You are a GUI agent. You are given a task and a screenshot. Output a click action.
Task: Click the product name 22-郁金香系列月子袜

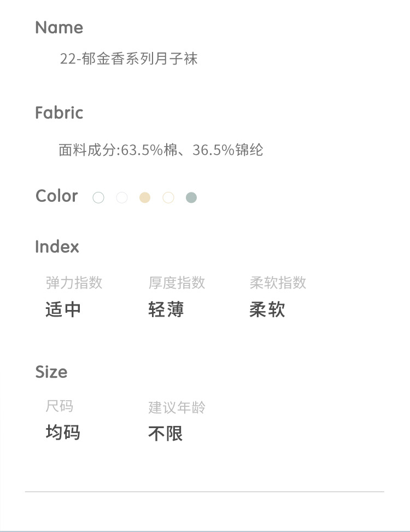pyautogui.click(x=128, y=59)
